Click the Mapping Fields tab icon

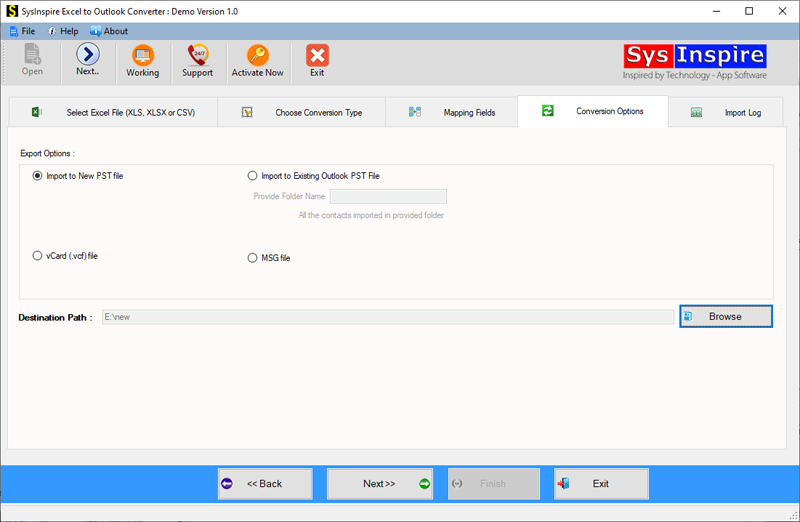(x=415, y=112)
